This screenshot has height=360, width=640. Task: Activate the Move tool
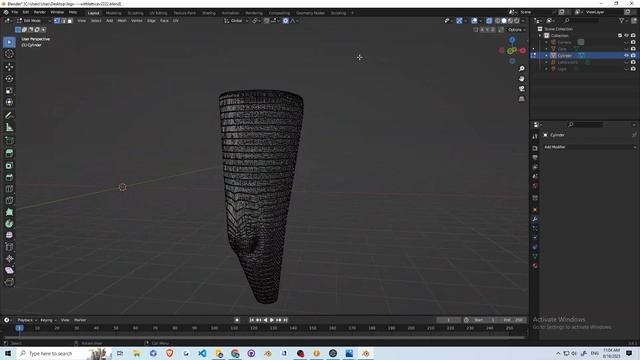point(9,67)
